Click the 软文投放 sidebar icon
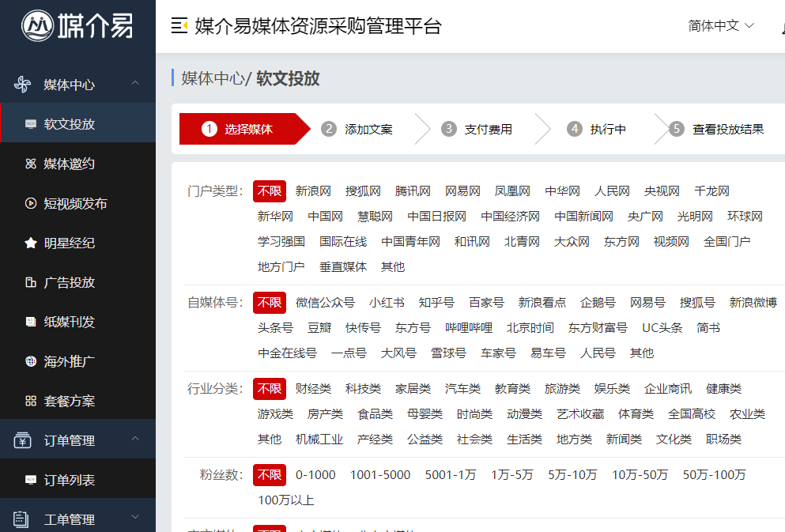 click(x=31, y=124)
